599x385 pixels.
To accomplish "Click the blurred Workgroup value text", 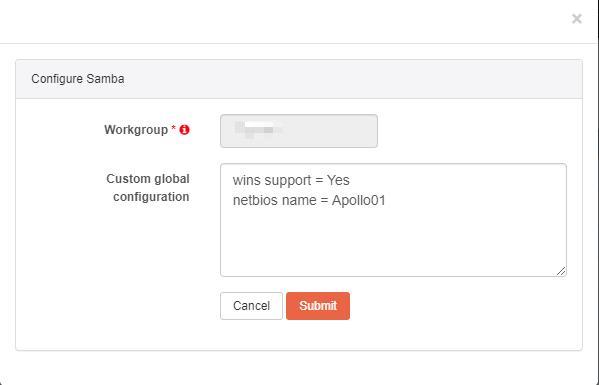I will pos(256,129).
